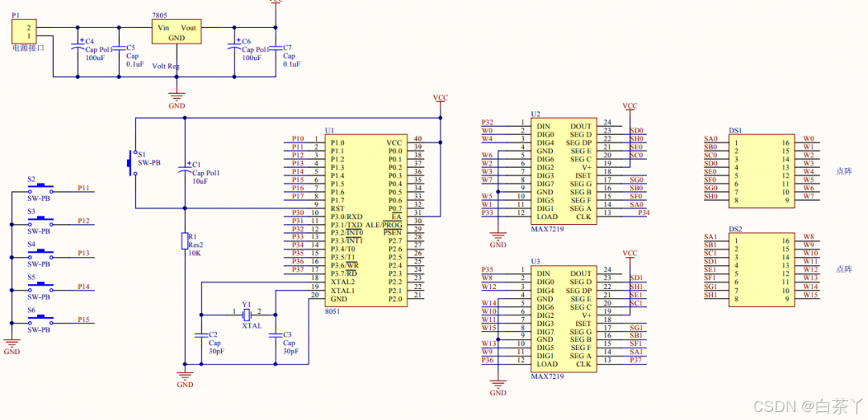
Task: Click the S1 SW-PB reset switch symbol
Action: (133, 163)
